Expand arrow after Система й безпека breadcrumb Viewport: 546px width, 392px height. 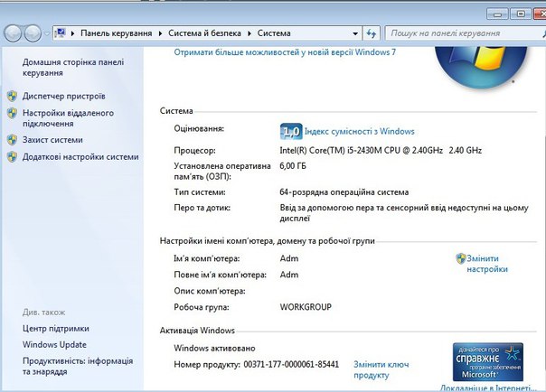(249, 33)
